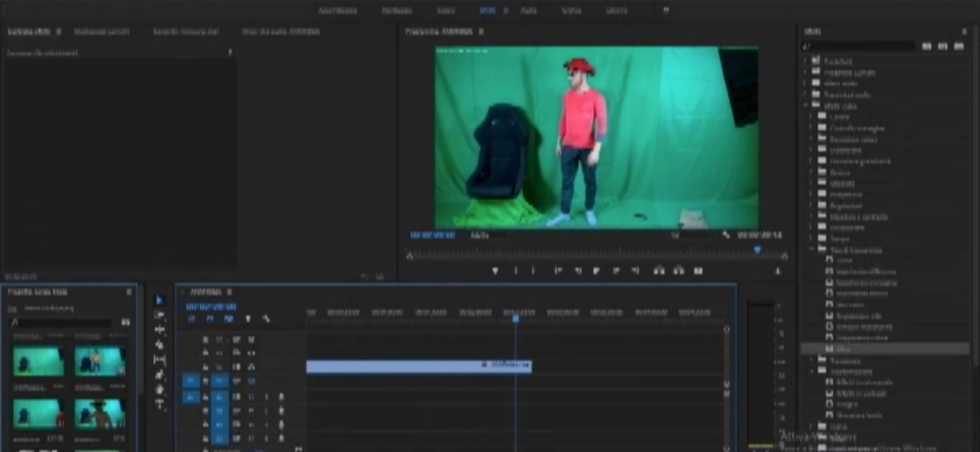This screenshot has width=980, height=452.
Task: Toggle lock on audio track A1
Action: (x=205, y=396)
